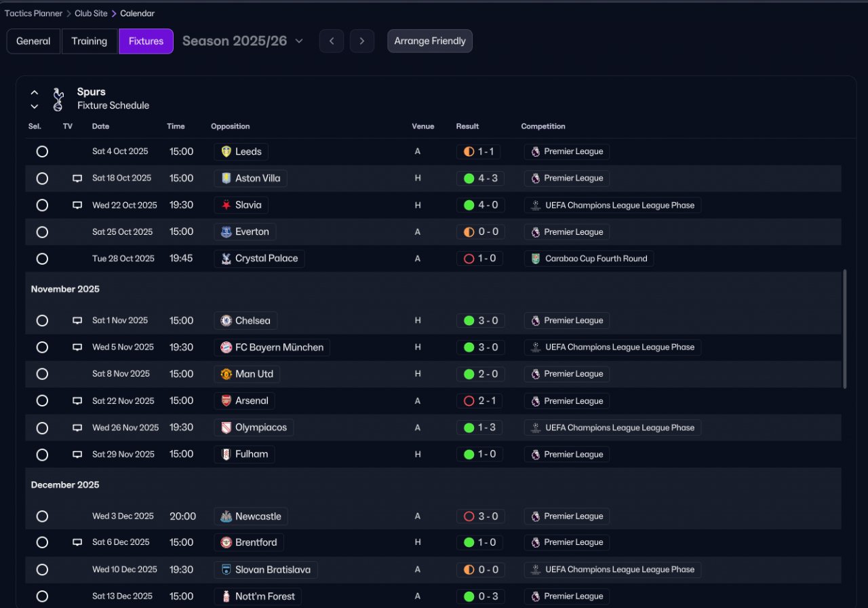Click the Nott'm Forest club badge
This screenshot has width=868, height=608.
(226, 596)
